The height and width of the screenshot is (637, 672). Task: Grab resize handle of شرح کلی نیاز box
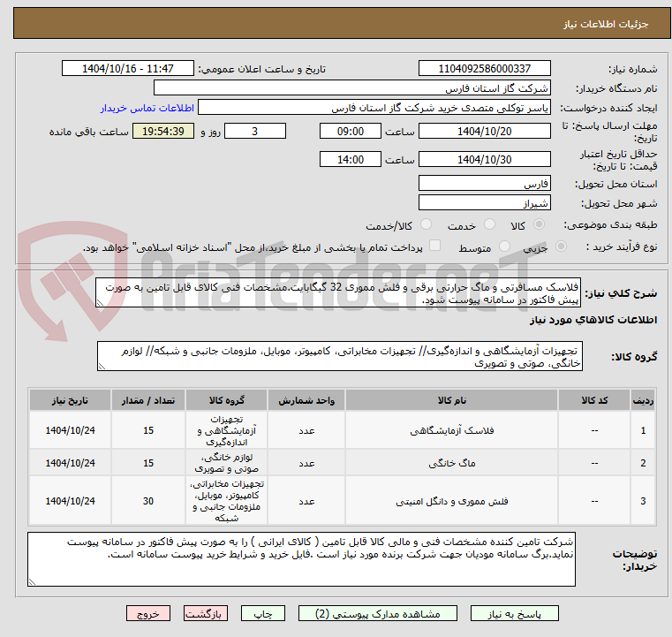pyautogui.click(x=100, y=303)
